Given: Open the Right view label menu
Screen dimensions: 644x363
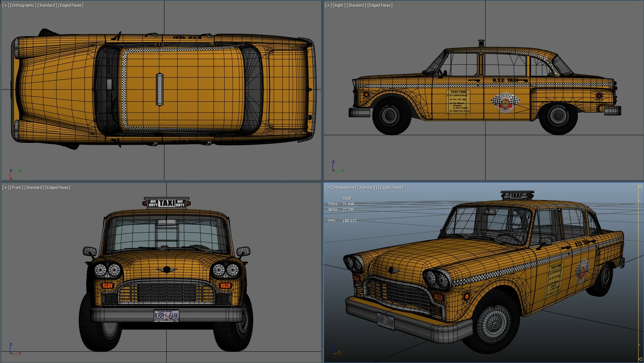Looking at the screenshot, I should tap(338, 5).
